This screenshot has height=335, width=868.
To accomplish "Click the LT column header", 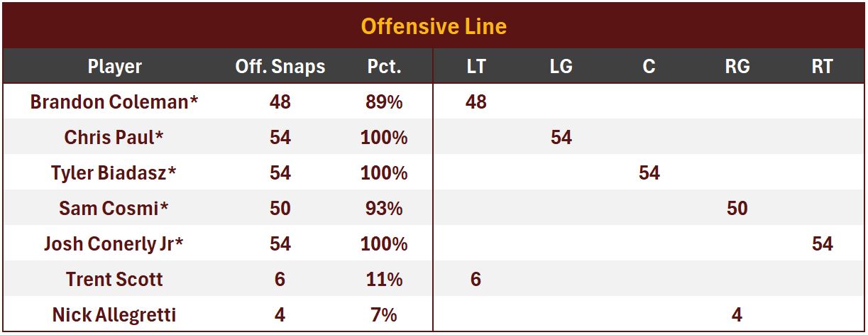I will [476, 67].
